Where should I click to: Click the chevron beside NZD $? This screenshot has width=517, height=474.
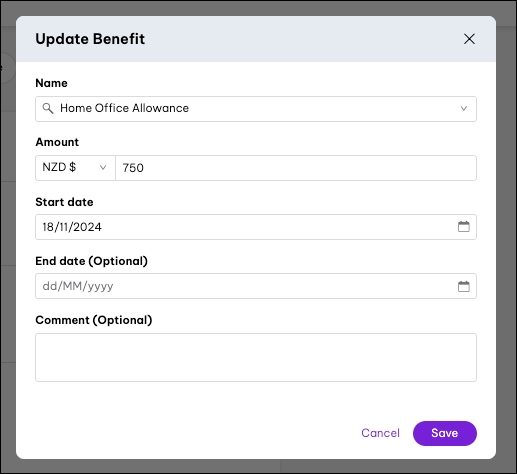click(103, 167)
